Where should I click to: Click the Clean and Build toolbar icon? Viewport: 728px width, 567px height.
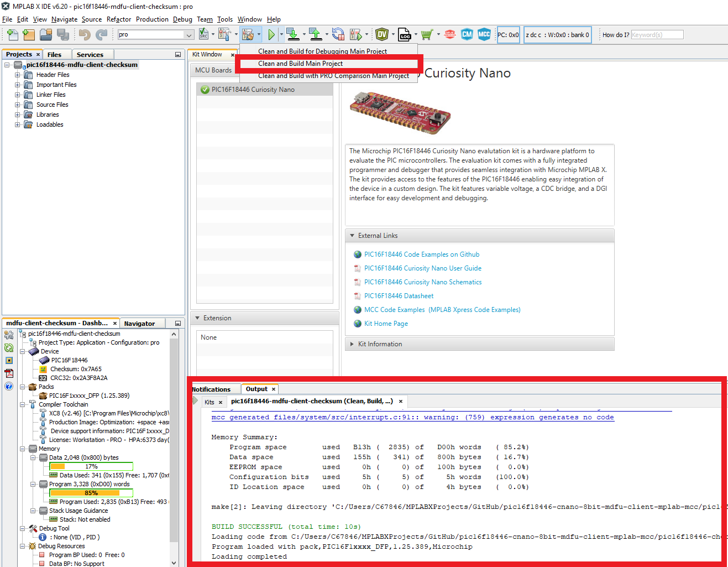click(x=248, y=34)
